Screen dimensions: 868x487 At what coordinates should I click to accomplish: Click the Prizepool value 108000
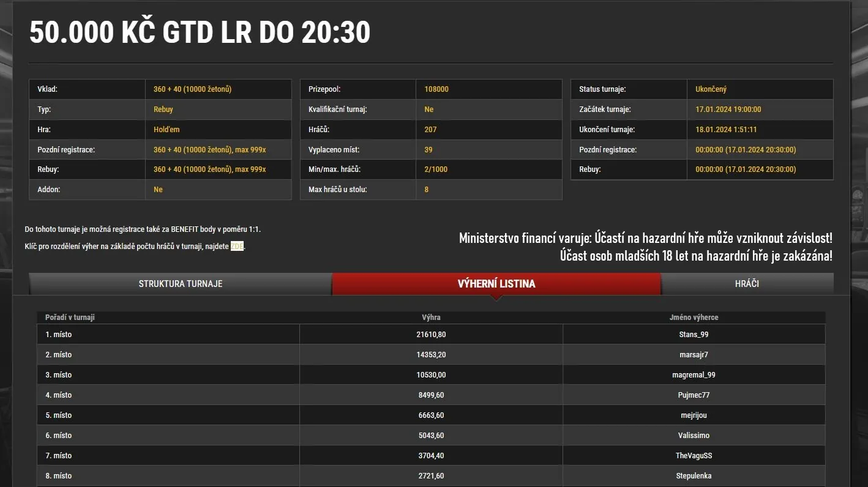click(436, 89)
